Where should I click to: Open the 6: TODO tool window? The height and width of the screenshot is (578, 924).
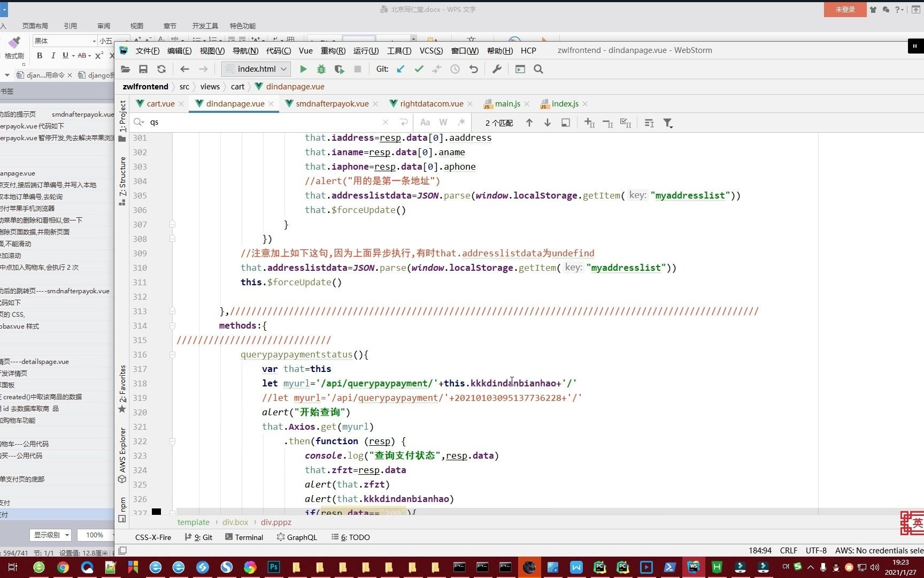click(x=350, y=537)
